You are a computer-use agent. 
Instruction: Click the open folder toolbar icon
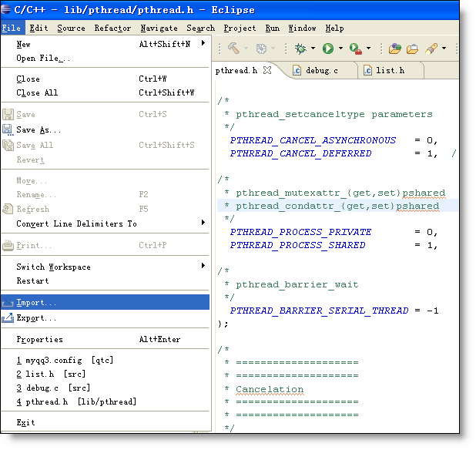tap(413, 49)
